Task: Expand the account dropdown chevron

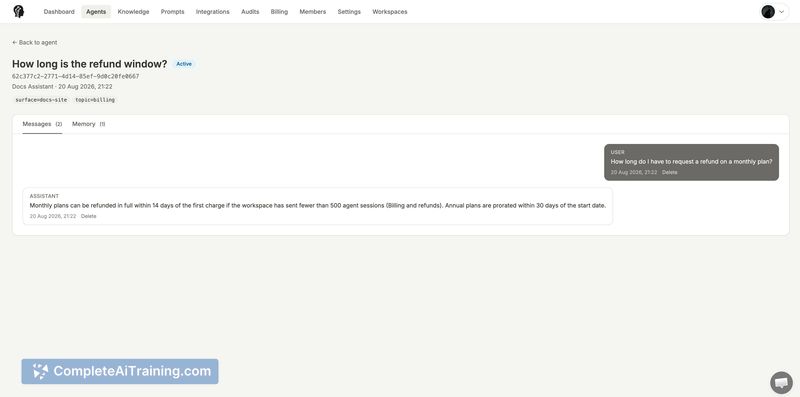Action: click(782, 12)
